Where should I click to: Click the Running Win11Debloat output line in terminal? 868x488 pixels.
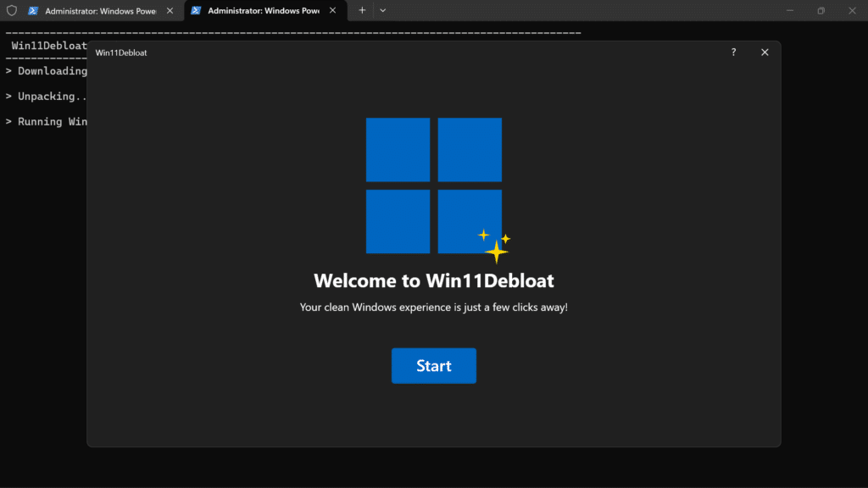tap(47, 121)
